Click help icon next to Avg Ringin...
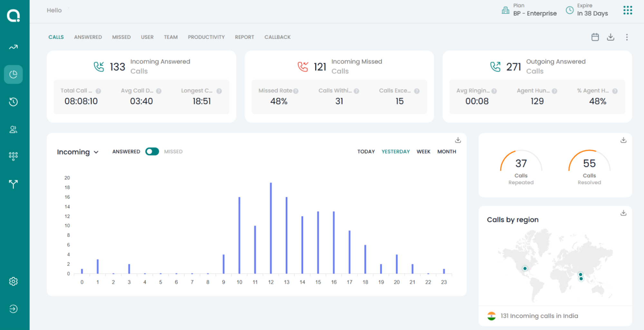 pos(494,91)
